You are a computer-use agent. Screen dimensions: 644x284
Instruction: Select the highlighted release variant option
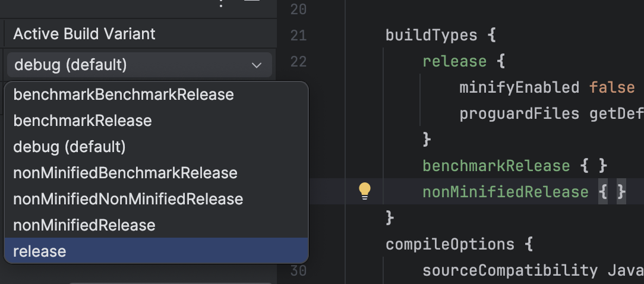(40, 251)
